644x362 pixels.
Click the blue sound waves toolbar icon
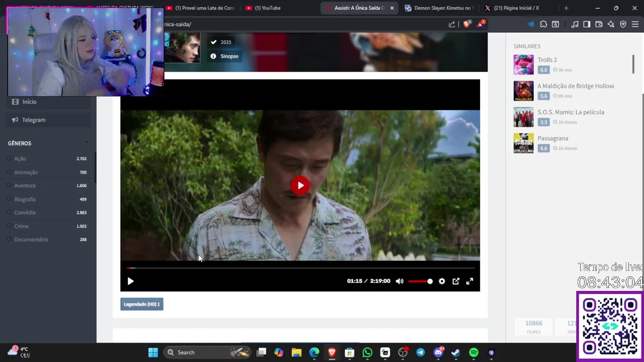pyautogui.click(x=531, y=24)
